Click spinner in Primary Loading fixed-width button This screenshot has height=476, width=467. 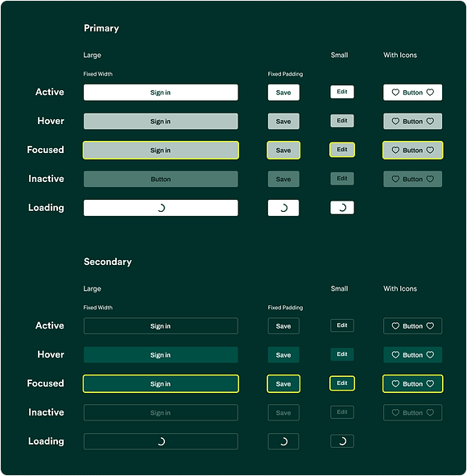pos(161,208)
